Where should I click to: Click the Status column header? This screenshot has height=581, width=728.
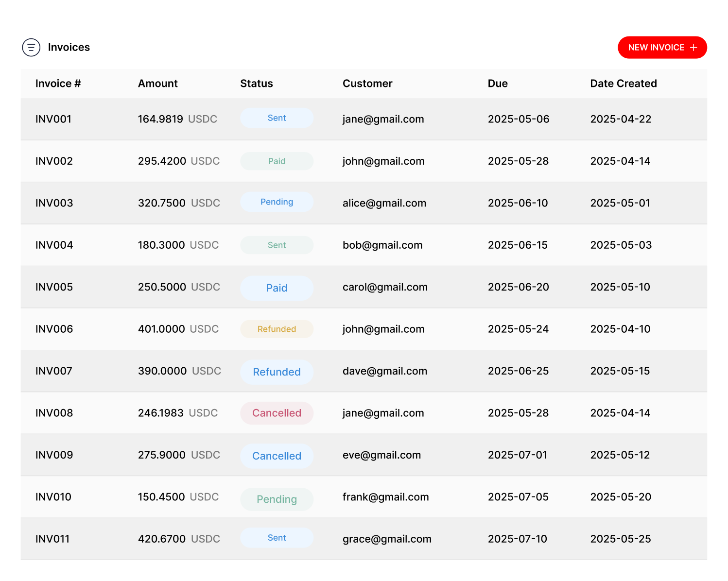(256, 83)
